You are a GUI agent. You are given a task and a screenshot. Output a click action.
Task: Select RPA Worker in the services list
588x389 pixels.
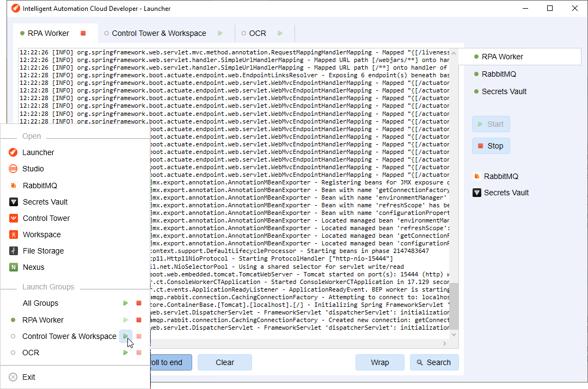point(520,57)
